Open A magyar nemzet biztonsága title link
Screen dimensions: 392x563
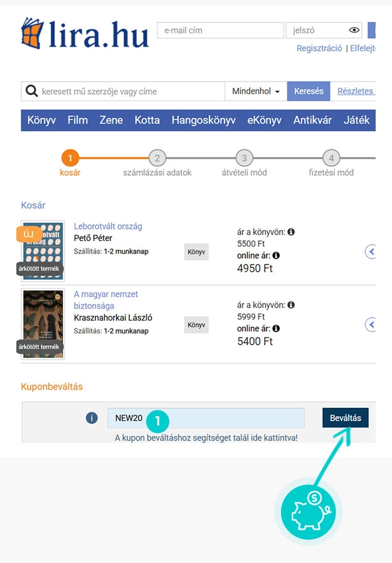106,300
